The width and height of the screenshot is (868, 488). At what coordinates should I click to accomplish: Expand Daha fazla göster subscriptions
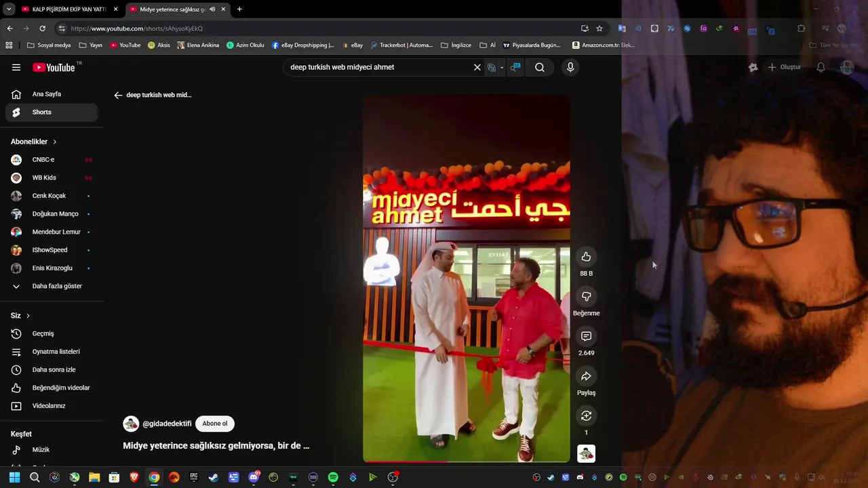tap(52, 286)
